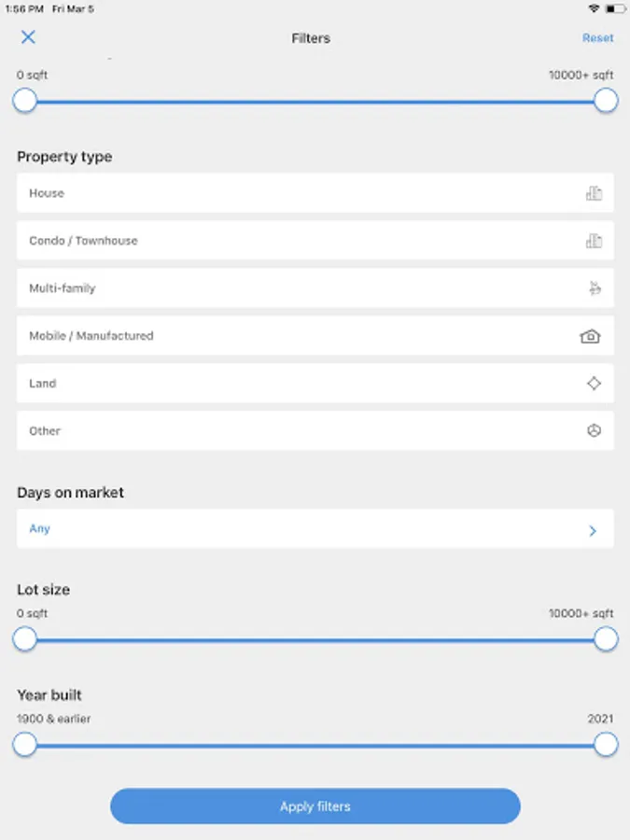Tap the Land diamond icon

[594, 384]
